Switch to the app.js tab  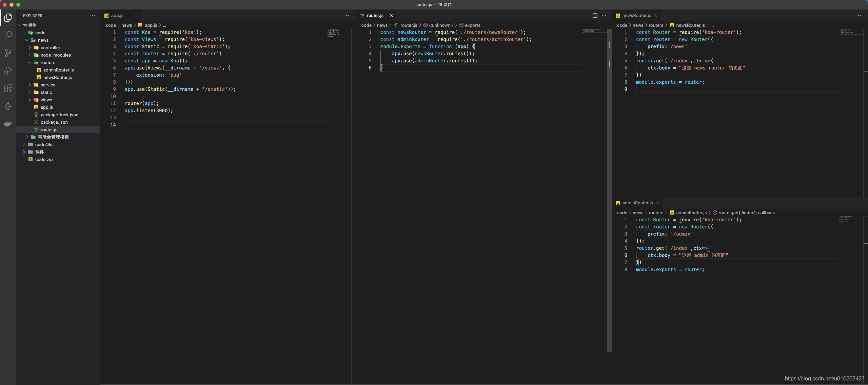click(117, 16)
